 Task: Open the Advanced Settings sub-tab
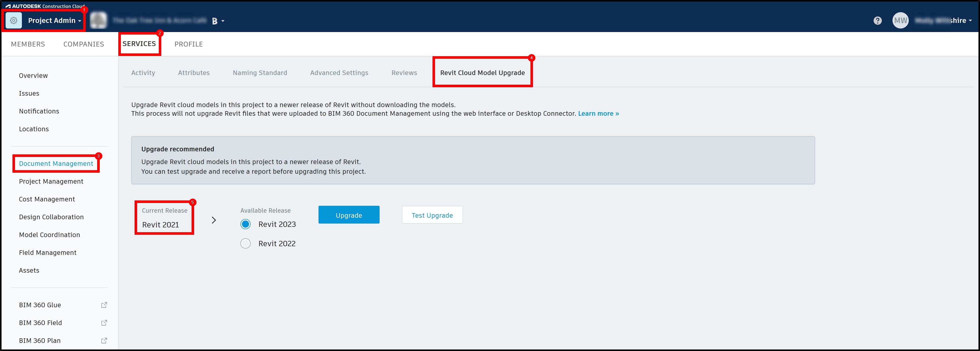339,73
